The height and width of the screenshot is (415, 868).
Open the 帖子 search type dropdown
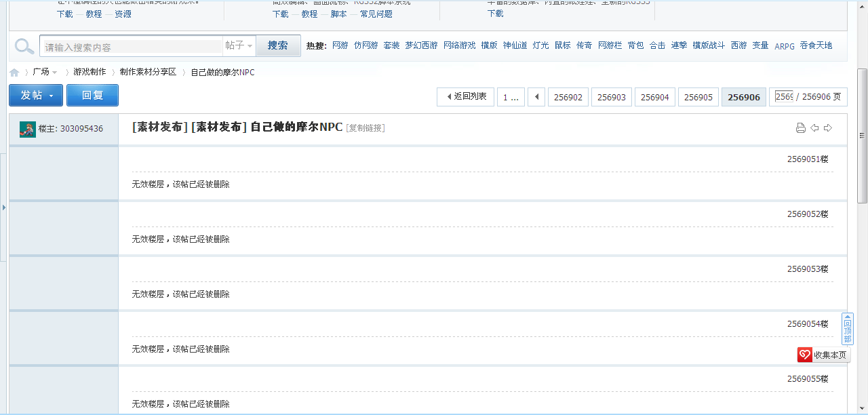coord(239,46)
